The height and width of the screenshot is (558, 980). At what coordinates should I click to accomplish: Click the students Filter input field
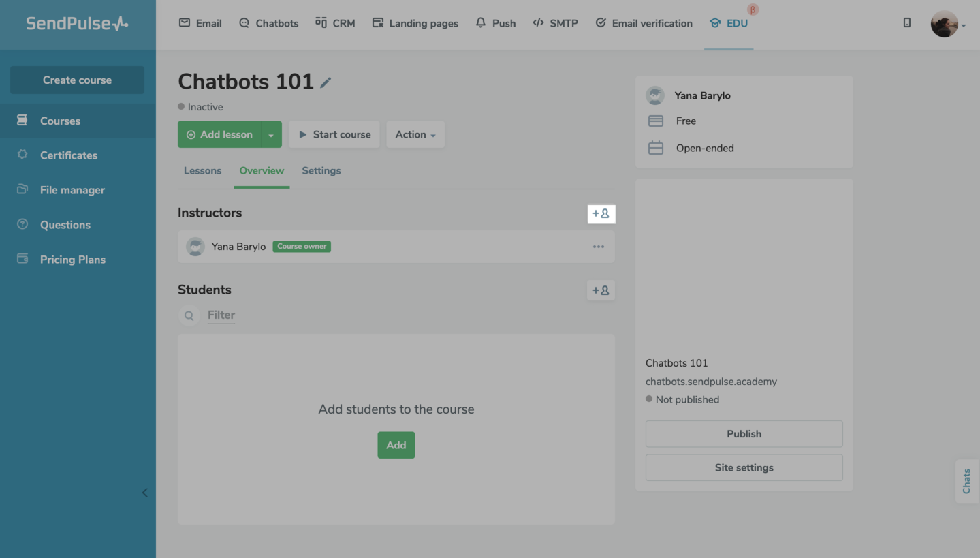click(221, 315)
